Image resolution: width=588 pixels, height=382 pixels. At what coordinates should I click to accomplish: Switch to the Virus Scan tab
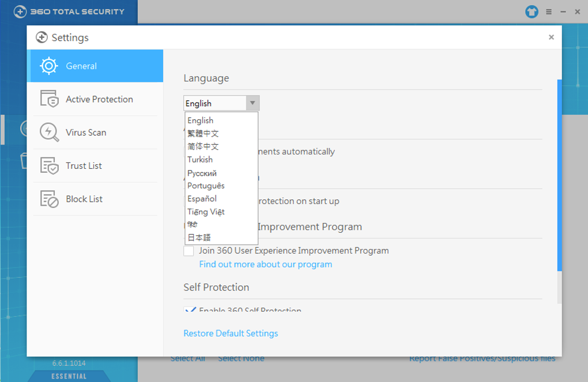(95, 133)
